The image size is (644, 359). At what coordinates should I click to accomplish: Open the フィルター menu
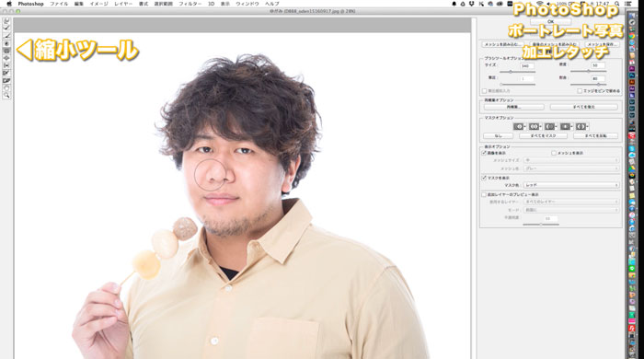[190, 4]
